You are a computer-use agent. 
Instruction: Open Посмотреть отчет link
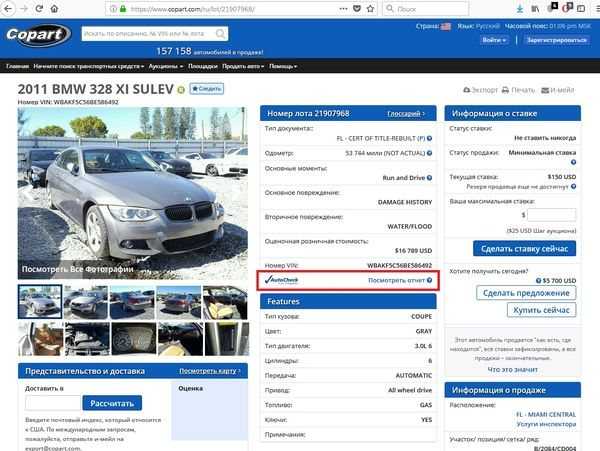click(x=396, y=280)
